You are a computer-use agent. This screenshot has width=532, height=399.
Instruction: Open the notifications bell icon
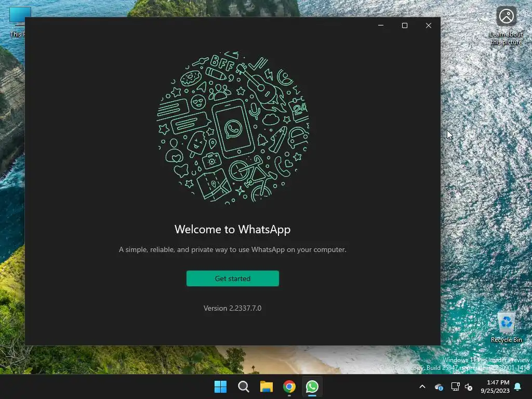tap(518, 387)
